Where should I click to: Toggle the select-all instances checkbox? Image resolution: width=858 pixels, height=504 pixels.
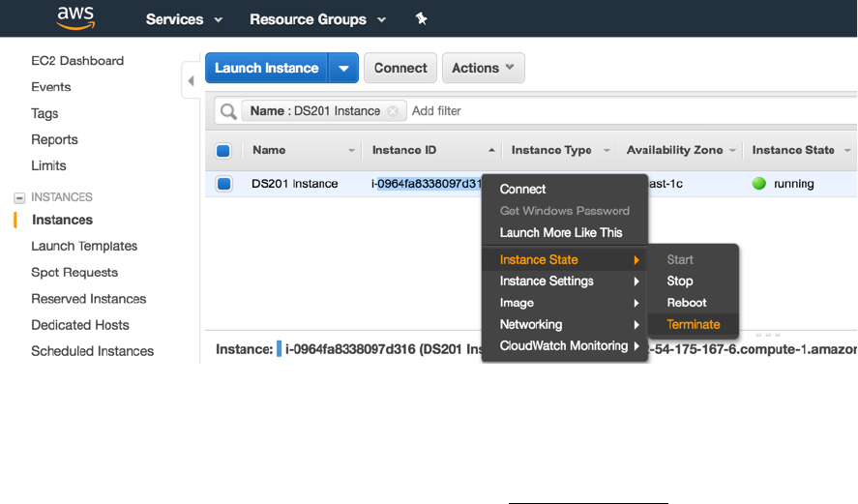pos(223,151)
